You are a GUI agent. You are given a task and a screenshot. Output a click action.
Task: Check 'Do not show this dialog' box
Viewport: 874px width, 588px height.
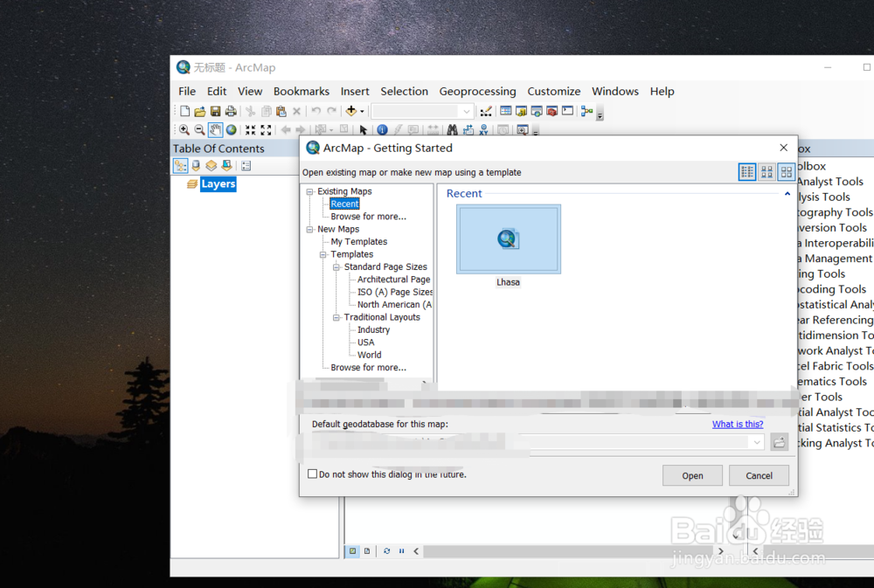tap(313, 474)
